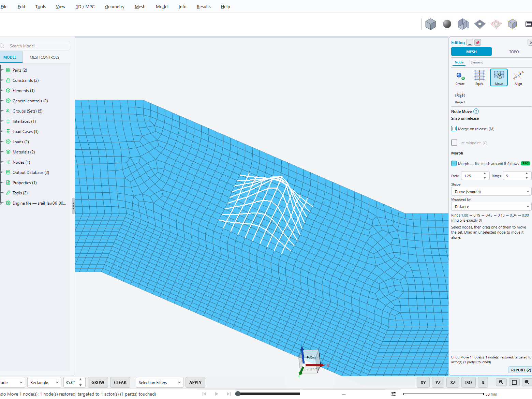The width and height of the screenshot is (532, 399).
Task: Click the Search Model field
Action: [x=35, y=46]
